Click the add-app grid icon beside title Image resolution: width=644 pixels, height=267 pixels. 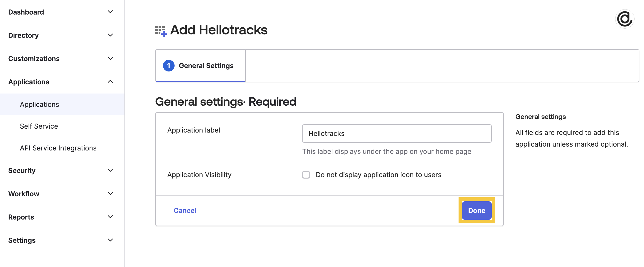(x=161, y=31)
